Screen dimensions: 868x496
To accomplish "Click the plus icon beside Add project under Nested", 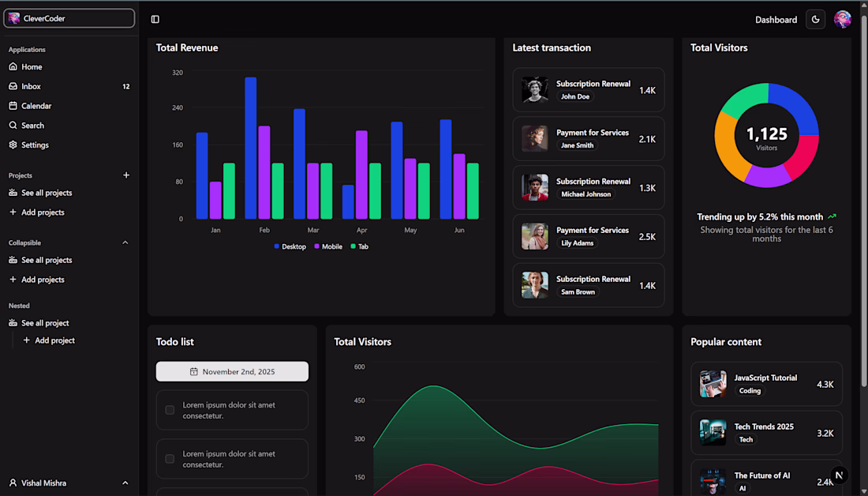I will click(26, 340).
